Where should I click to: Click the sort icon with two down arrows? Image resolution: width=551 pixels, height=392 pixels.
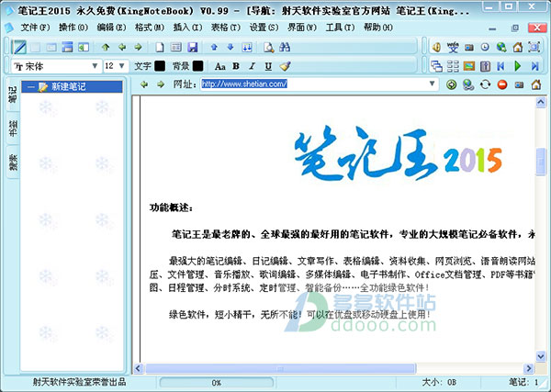[247, 47]
